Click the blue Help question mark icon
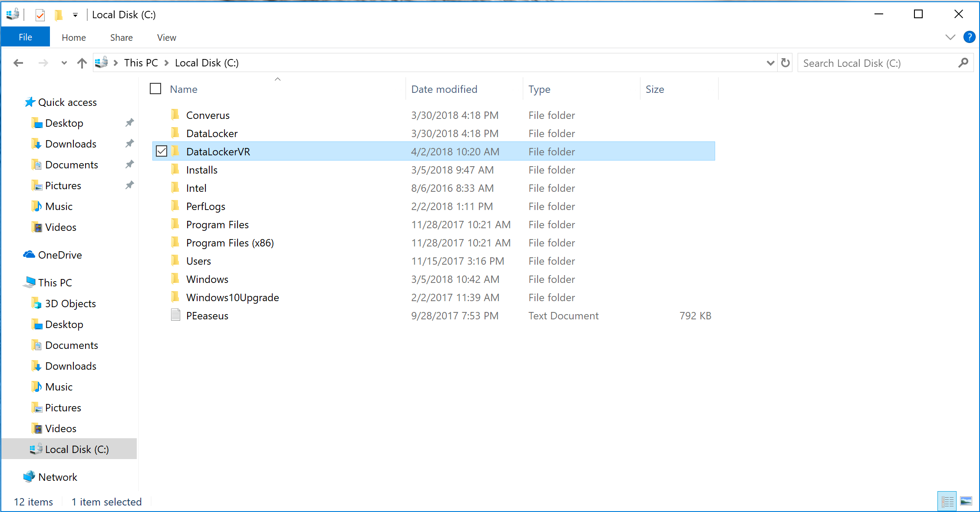Viewport: 980px width, 512px height. pyautogui.click(x=969, y=37)
